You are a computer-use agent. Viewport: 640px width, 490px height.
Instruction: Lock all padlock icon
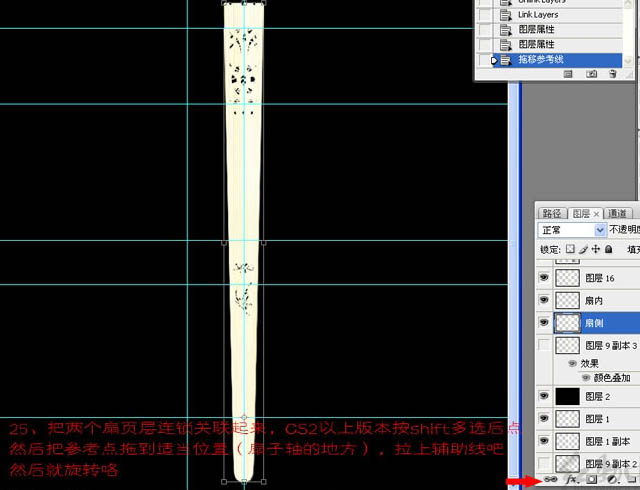609,249
